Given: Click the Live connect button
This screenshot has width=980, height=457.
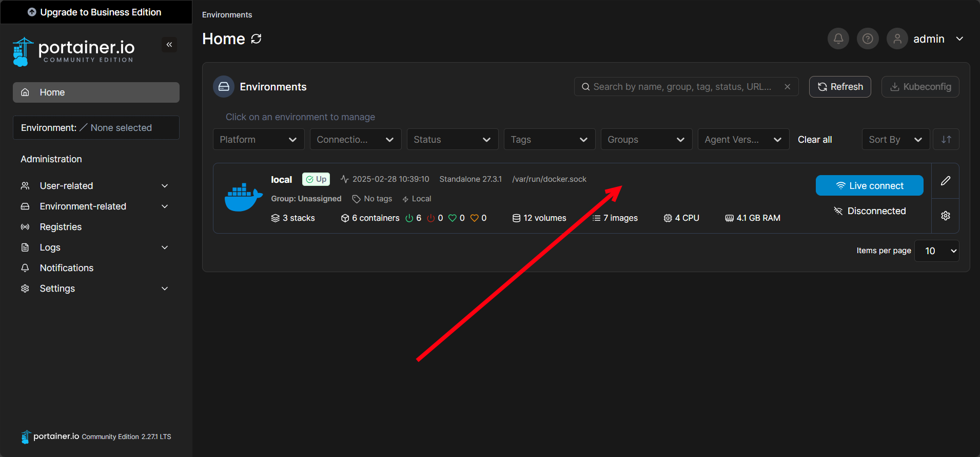Looking at the screenshot, I should pyautogui.click(x=869, y=186).
